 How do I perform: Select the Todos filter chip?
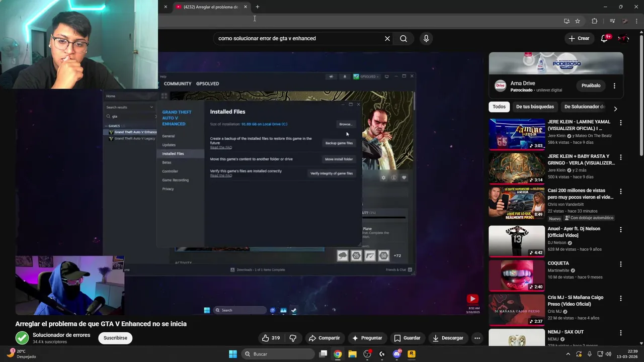click(x=499, y=107)
